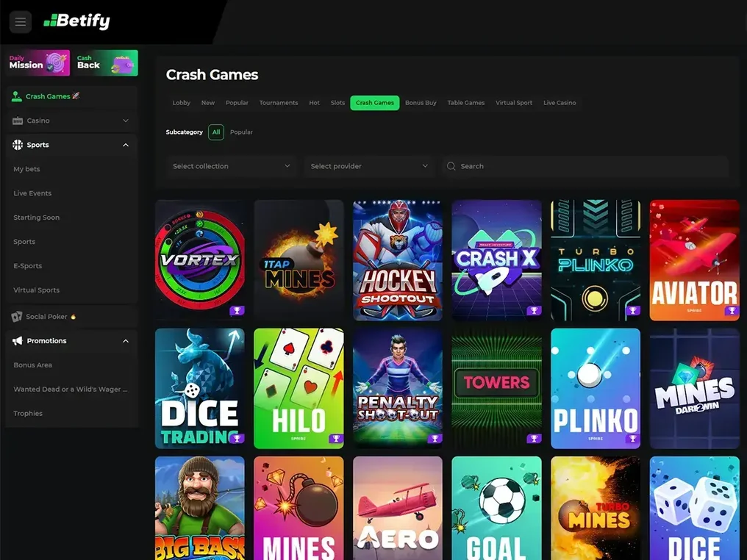747x560 pixels.
Task: Click the Social Poker cards icon
Action: [x=17, y=317]
